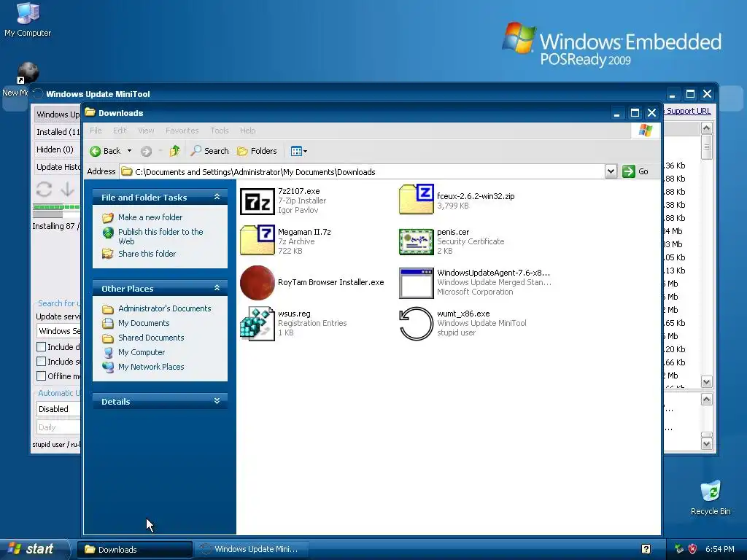Click the MiniTool install progress bar

tap(57, 207)
